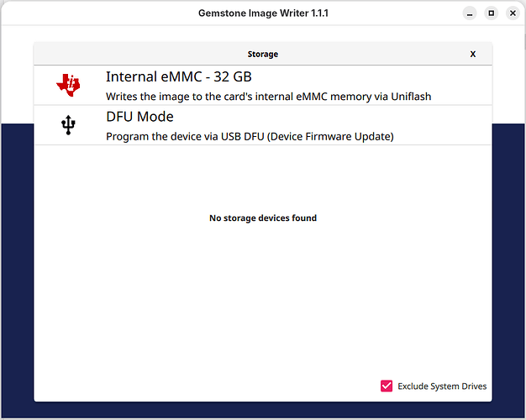Untick the Exclude System Drives checkbox

coord(387,386)
